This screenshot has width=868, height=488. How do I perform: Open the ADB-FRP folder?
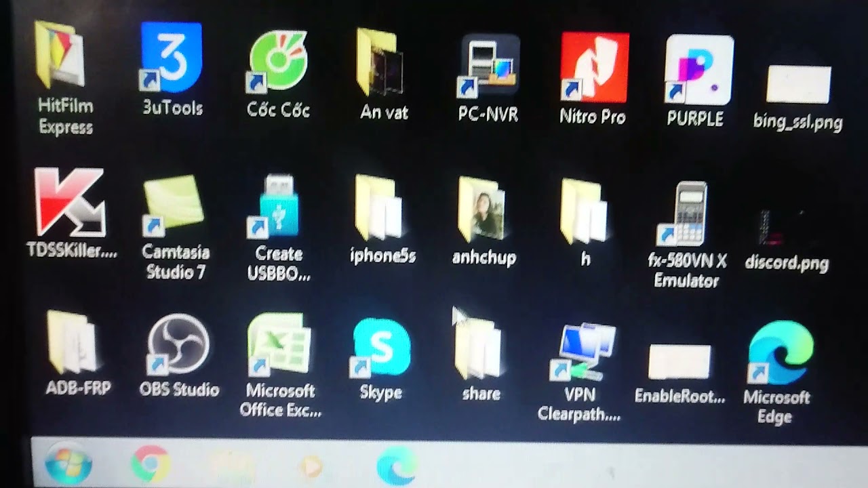click(x=73, y=342)
